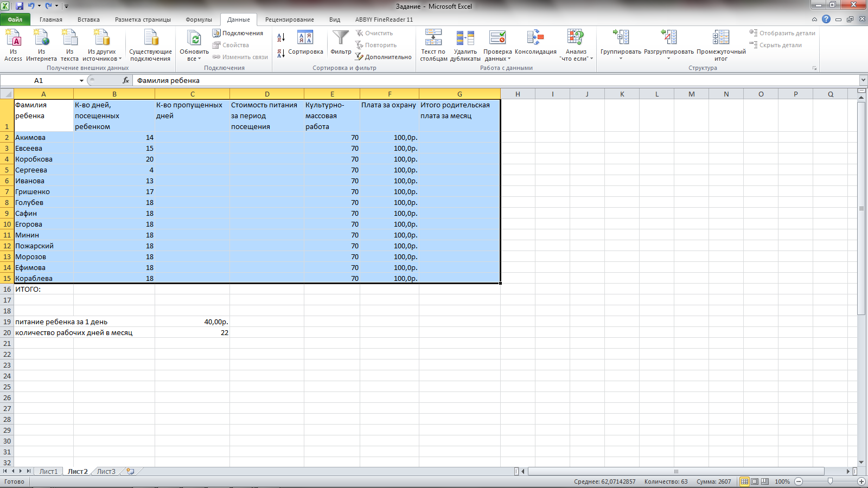This screenshot has height=488, width=868.
Task: Open What-if analysis (Анализ что если)
Action: pos(576,46)
